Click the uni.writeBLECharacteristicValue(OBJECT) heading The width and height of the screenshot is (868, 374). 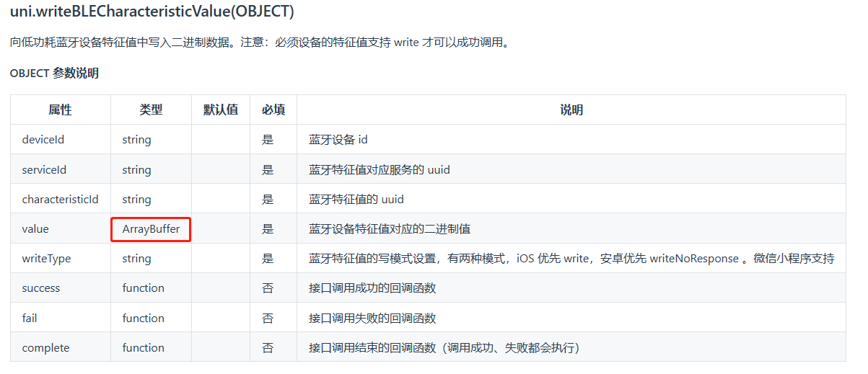pos(152,12)
